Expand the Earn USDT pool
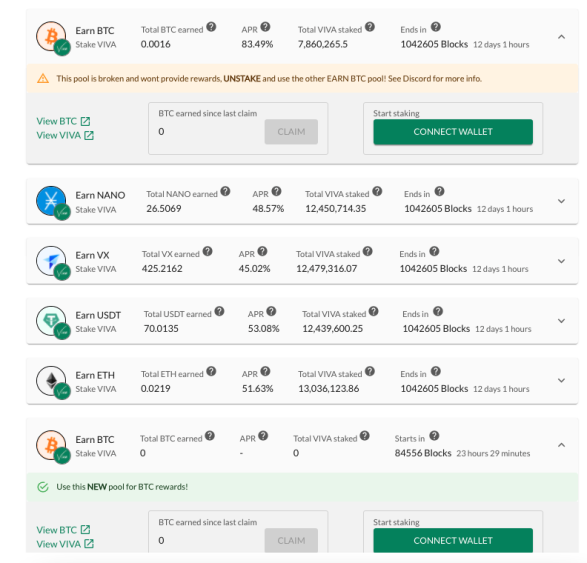Viewport: 587px width, 563px height. pyautogui.click(x=561, y=321)
